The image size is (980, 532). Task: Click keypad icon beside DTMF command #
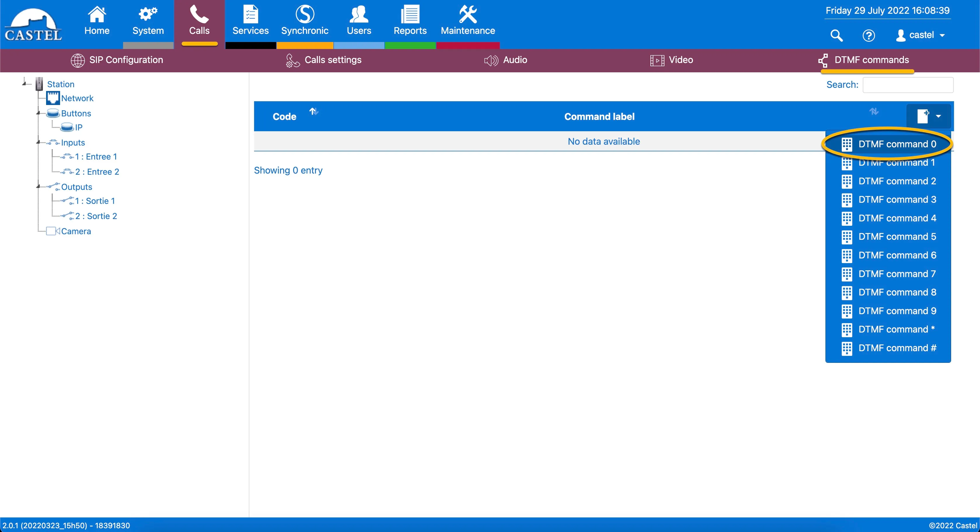coord(847,348)
